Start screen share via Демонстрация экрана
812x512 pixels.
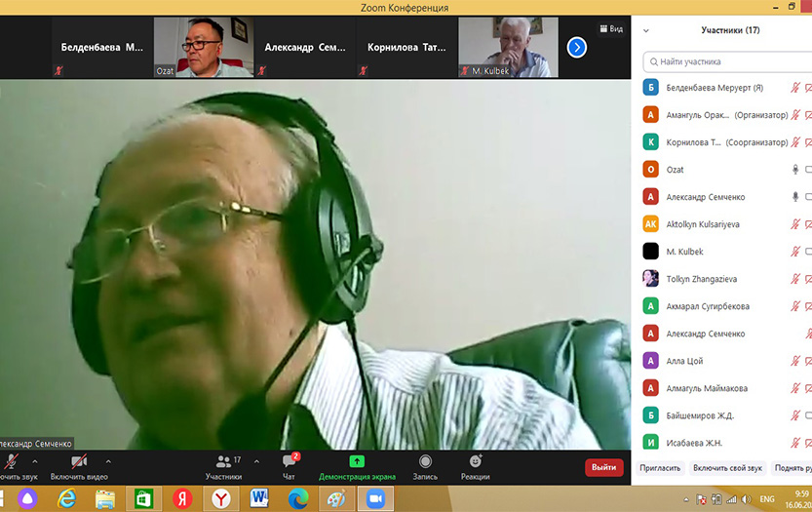(357, 461)
